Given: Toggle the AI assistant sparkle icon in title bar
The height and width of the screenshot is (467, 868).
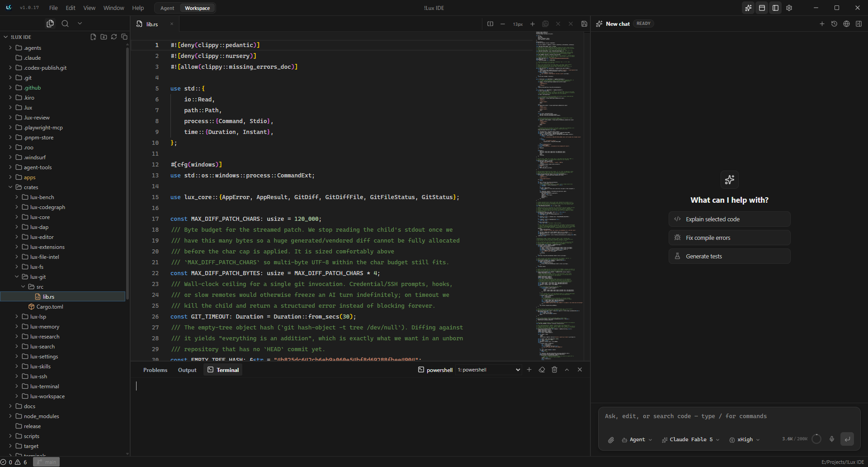Looking at the screenshot, I should click(x=748, y=8).
